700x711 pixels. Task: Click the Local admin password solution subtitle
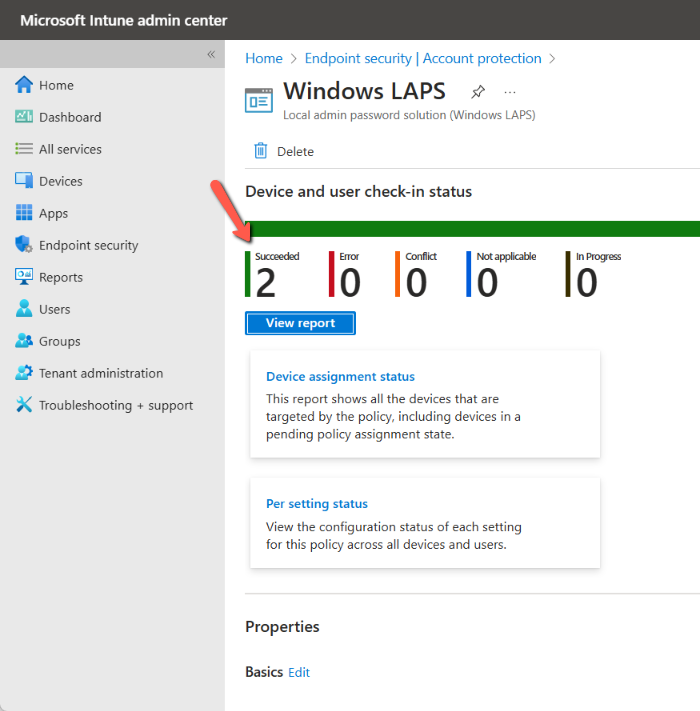(409, 115)
